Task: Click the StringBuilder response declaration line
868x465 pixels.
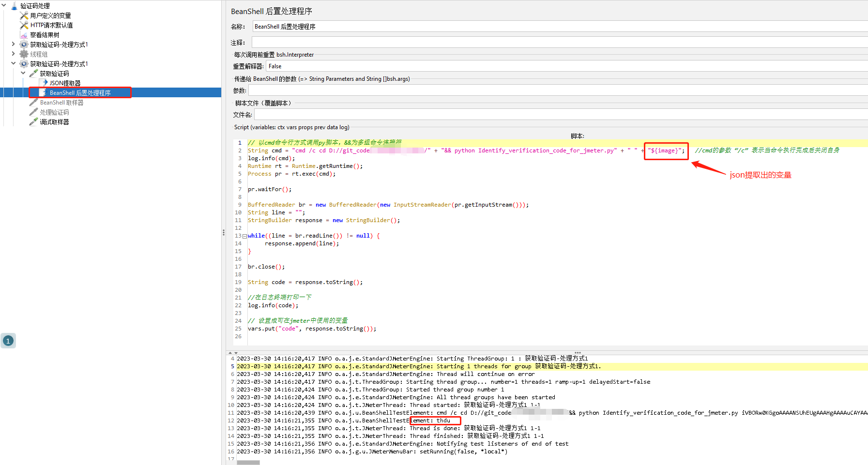Action: pyautogui.click(x=324, y=220)
